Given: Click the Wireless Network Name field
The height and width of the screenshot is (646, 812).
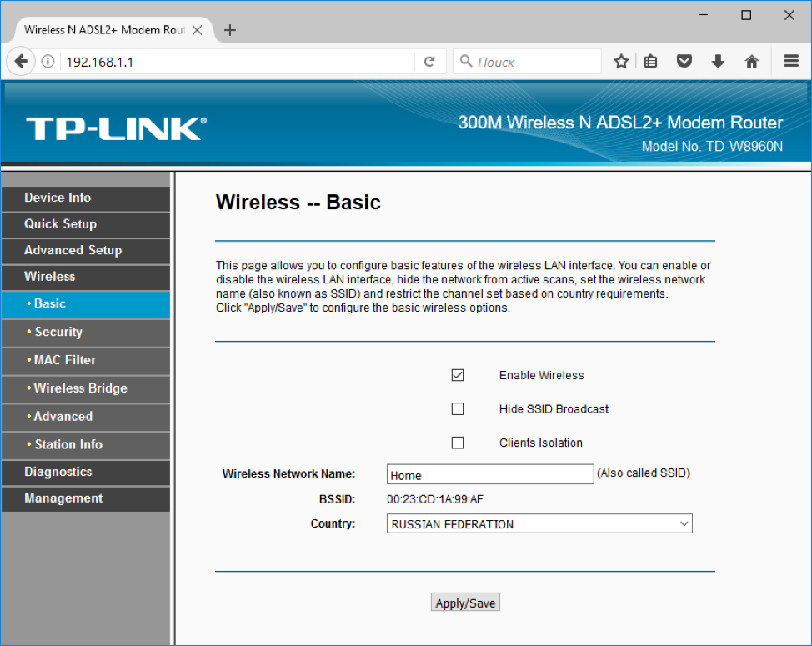Looking at the screenshot, I should [x=489, y=475].
